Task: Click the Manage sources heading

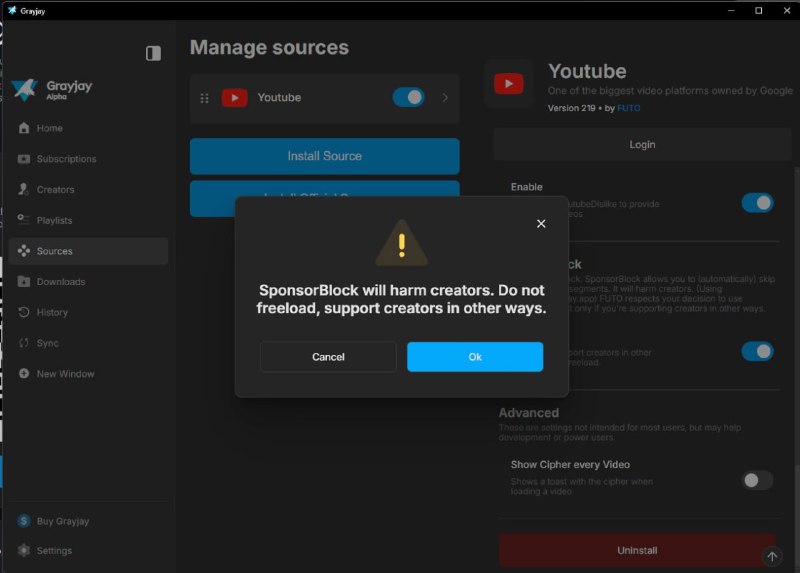Action: coord(269,47)
